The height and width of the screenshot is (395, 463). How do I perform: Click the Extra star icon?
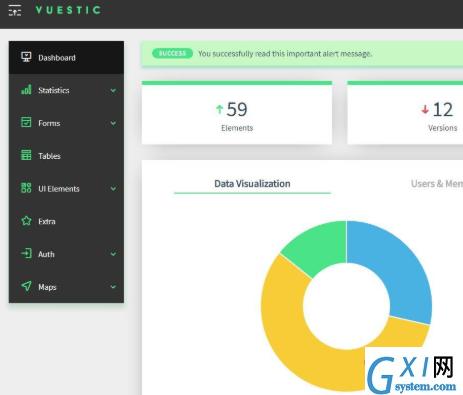point(26,221)
